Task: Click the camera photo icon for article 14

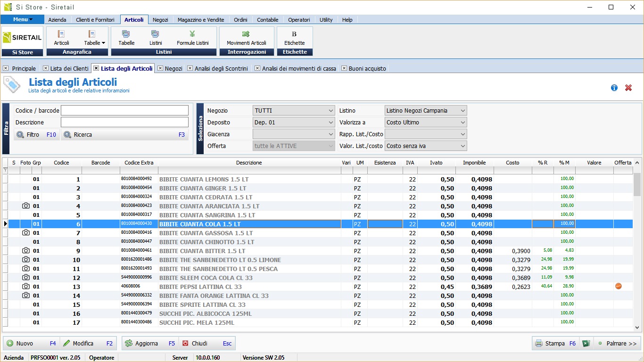Action: point(26,296)
